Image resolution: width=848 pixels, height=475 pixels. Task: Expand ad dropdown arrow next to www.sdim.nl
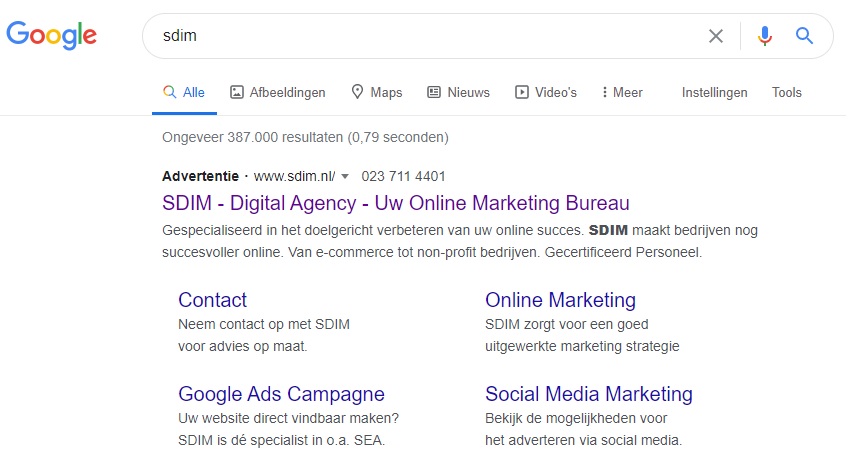point(345,176)
